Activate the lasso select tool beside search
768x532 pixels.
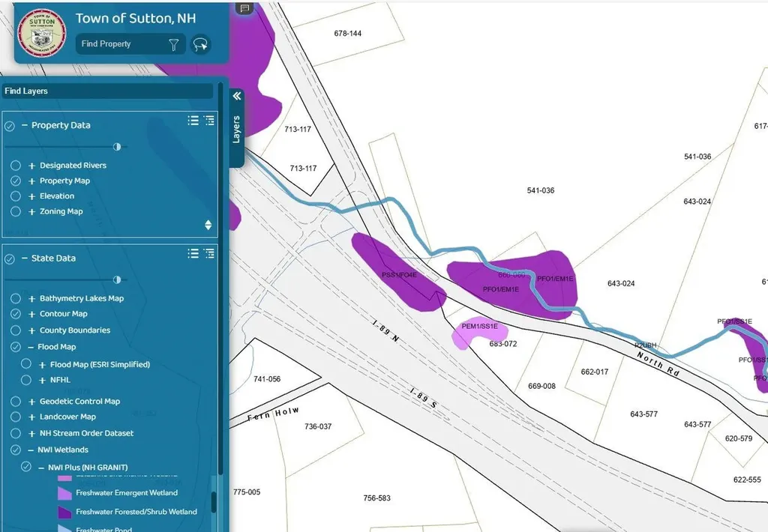200,44
